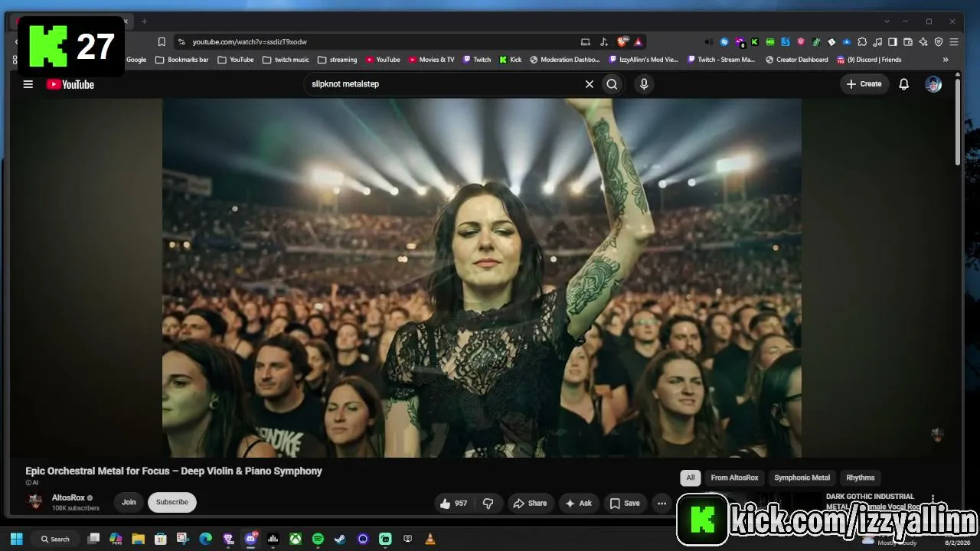
Task: Open File Explorer from the taskbar
Action: [x=139, y=539]
